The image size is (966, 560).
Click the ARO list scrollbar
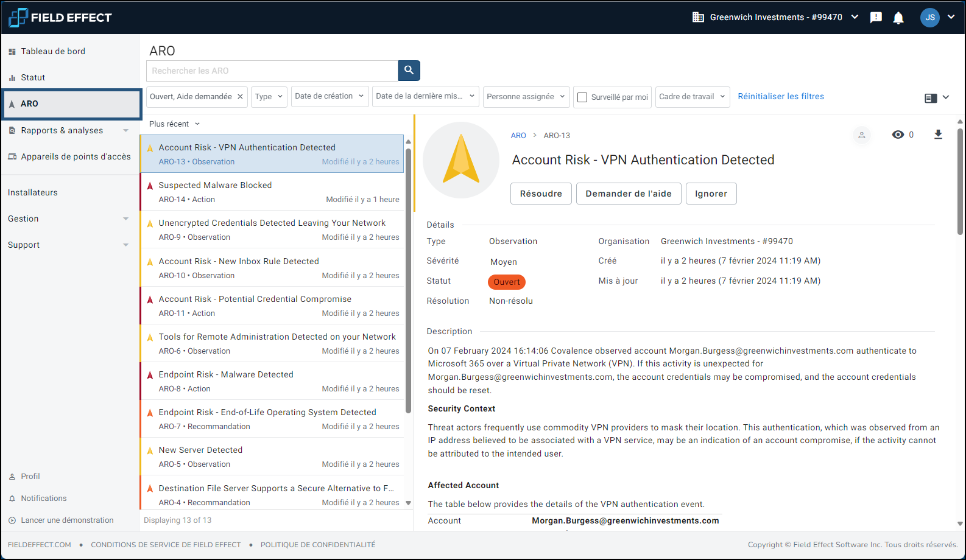click(x=408, y=280)
